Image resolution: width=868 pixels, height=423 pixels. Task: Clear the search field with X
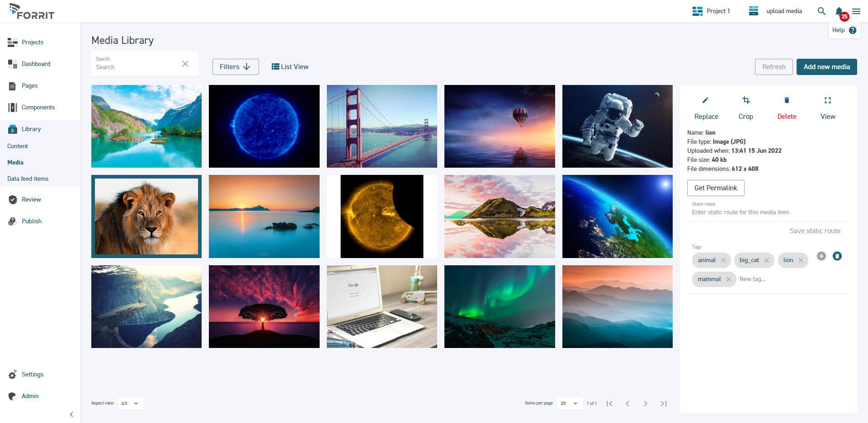click(185, 64)
